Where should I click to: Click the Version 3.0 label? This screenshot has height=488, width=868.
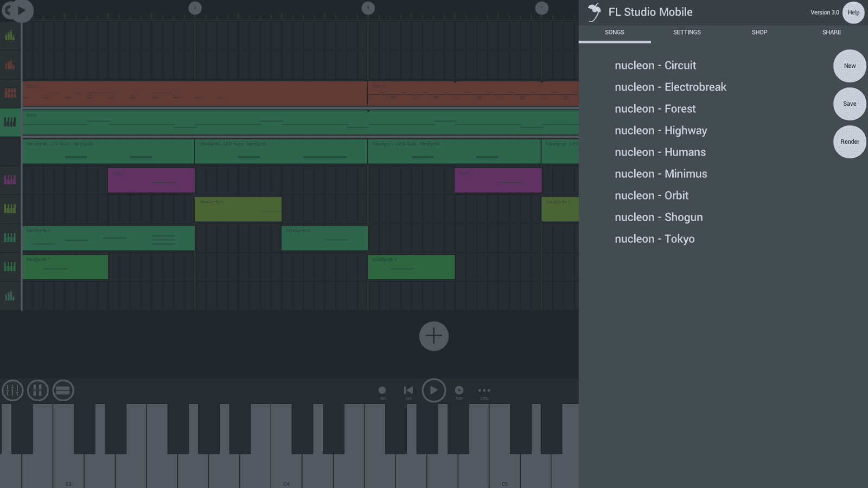coord(825,12)
